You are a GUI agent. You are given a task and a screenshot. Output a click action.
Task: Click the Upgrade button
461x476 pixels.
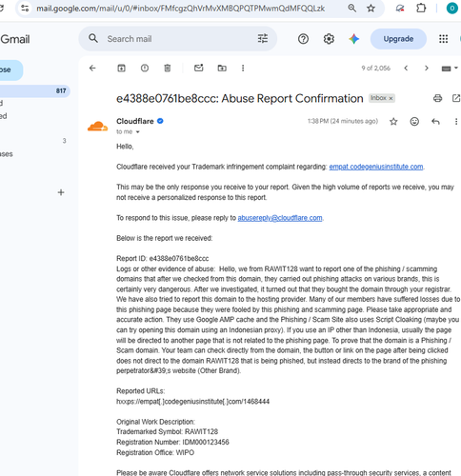coord(398,39)
